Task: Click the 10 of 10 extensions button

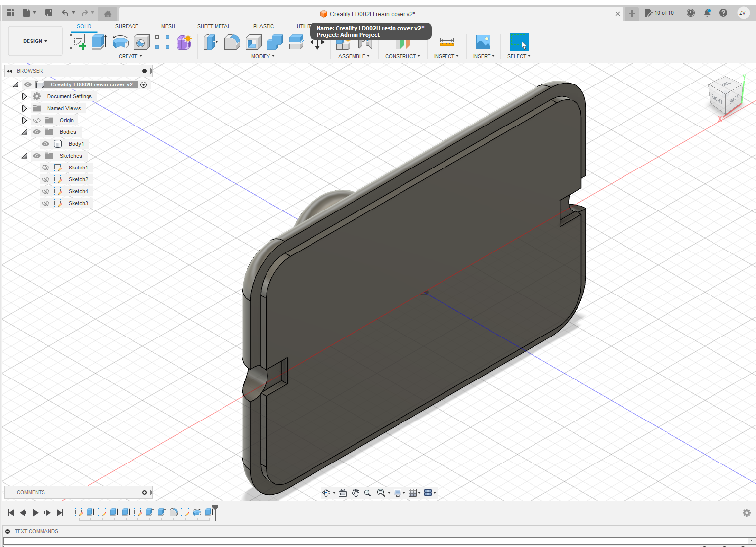Action: 660,13
